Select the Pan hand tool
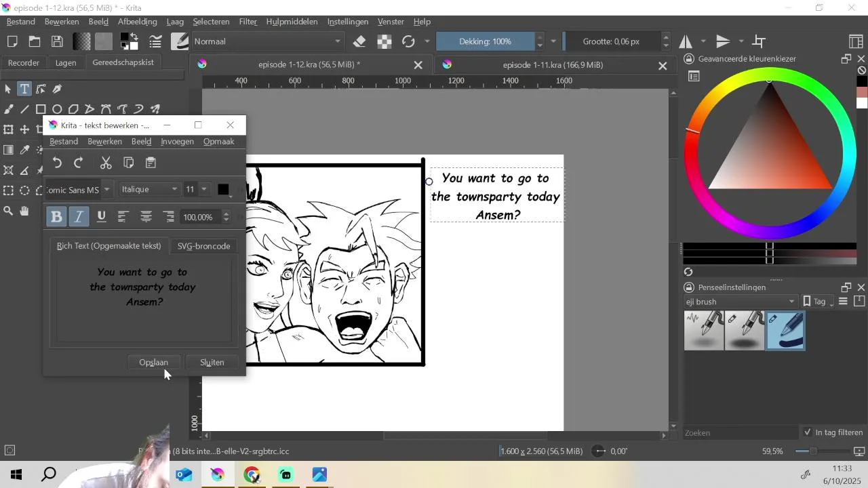 (x=24, y=211)
